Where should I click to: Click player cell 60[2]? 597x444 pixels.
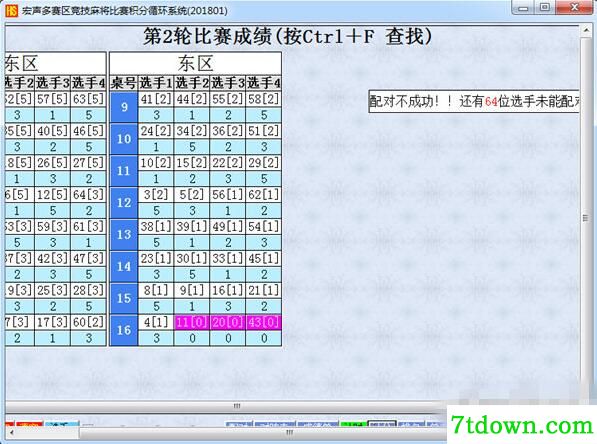(88, 323)
